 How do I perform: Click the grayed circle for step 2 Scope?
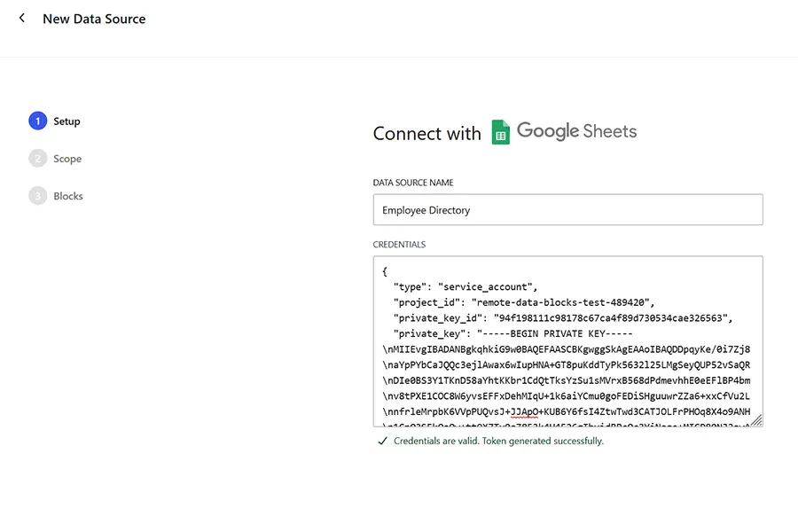(x=37, y=158)
